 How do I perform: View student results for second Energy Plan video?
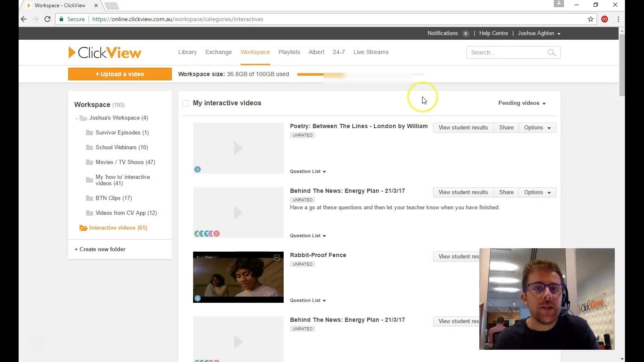456,321
